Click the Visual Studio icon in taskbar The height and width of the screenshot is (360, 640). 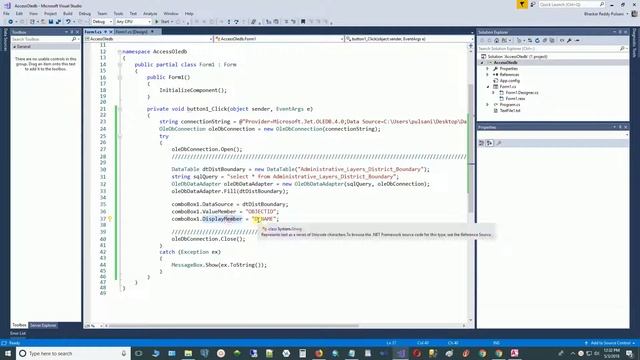pos(400,353)
